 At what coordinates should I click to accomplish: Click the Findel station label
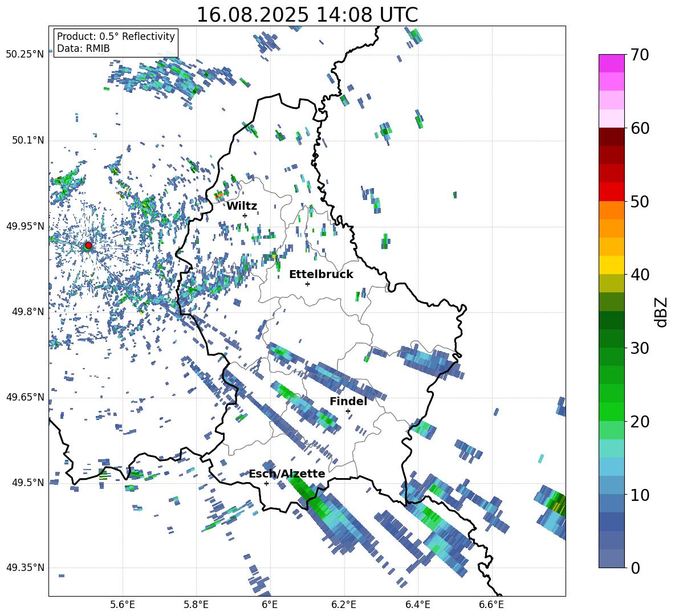pos(348,401)
